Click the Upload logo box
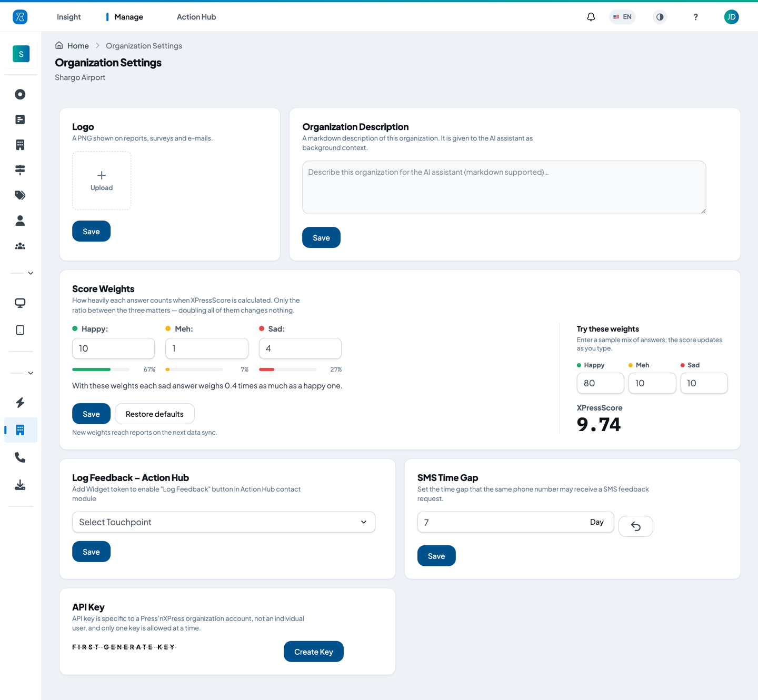Image resolution: width=758 pixels, height=700 pixels. [x=102, y=181]
